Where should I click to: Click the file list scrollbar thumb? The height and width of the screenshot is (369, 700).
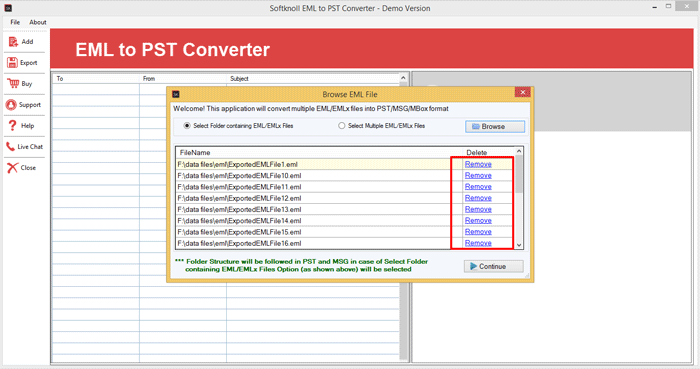pos(519,174)
